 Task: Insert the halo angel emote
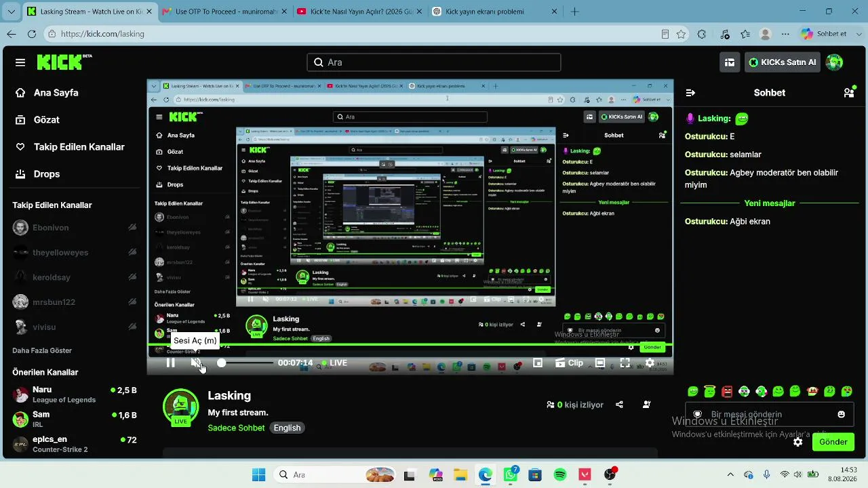[710, 391]
